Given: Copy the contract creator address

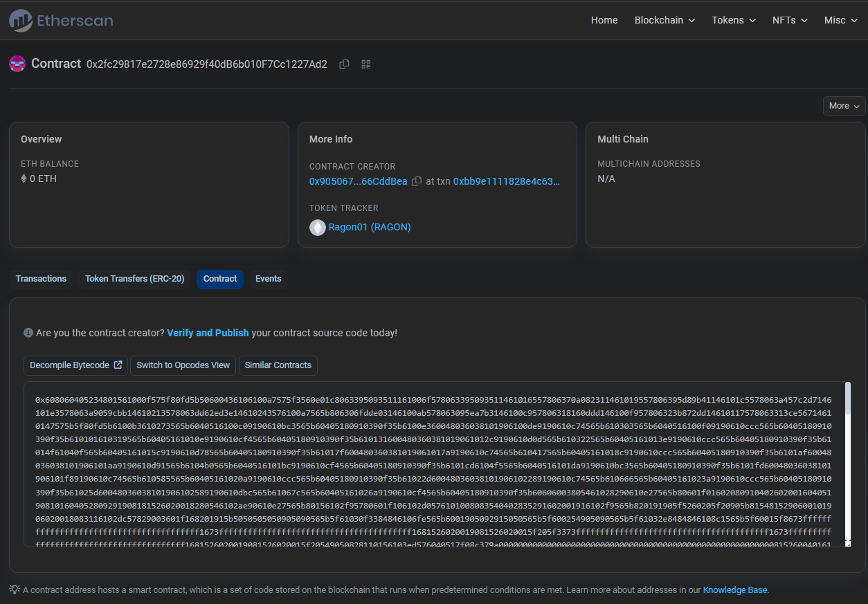Looking at the screenshot, I should (x=417, y=181).
